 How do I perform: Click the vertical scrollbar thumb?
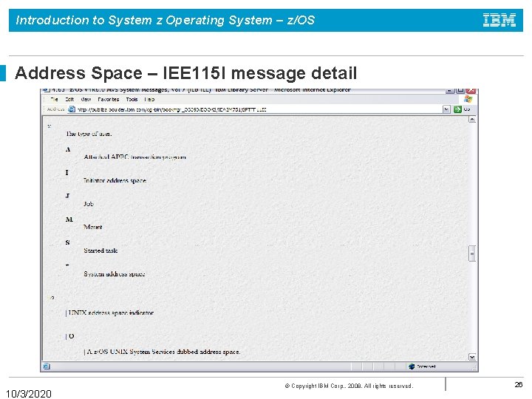[x=472, y=253]
